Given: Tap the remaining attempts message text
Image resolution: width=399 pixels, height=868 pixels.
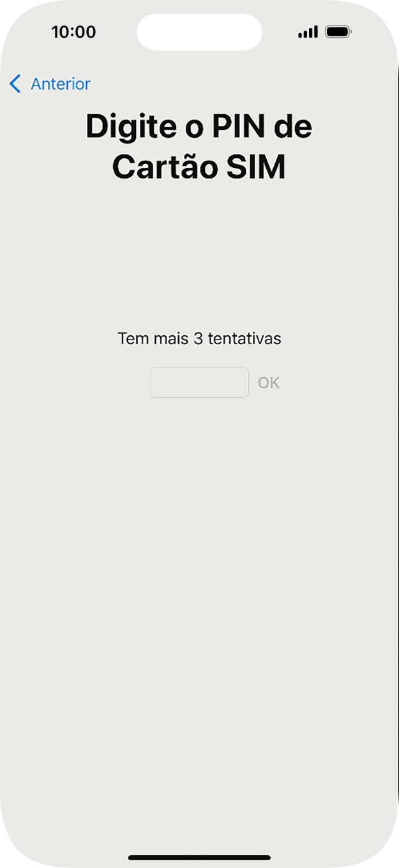Looking at the screenshot, I should [x=199, y=338].
